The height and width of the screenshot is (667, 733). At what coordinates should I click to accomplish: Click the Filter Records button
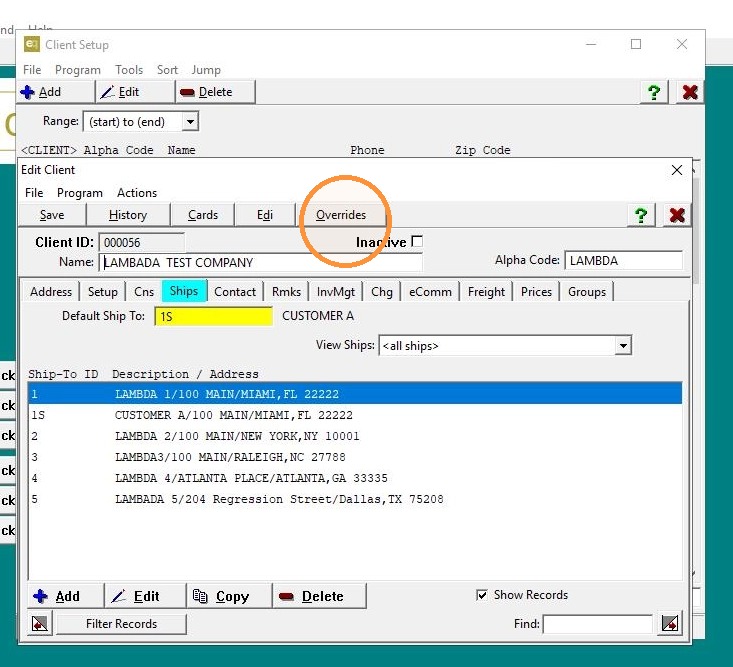coord(122,624)
